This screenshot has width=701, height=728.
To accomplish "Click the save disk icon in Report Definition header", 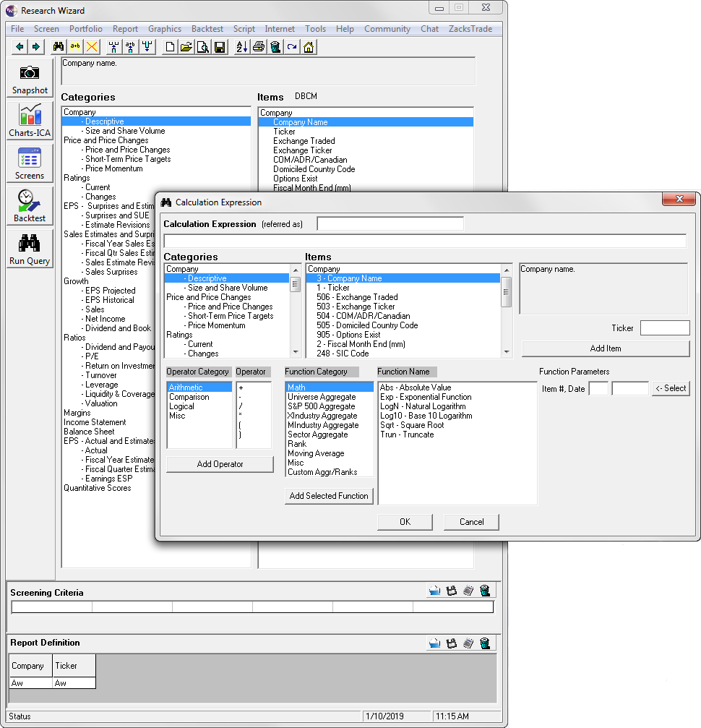I will [451, 643].
